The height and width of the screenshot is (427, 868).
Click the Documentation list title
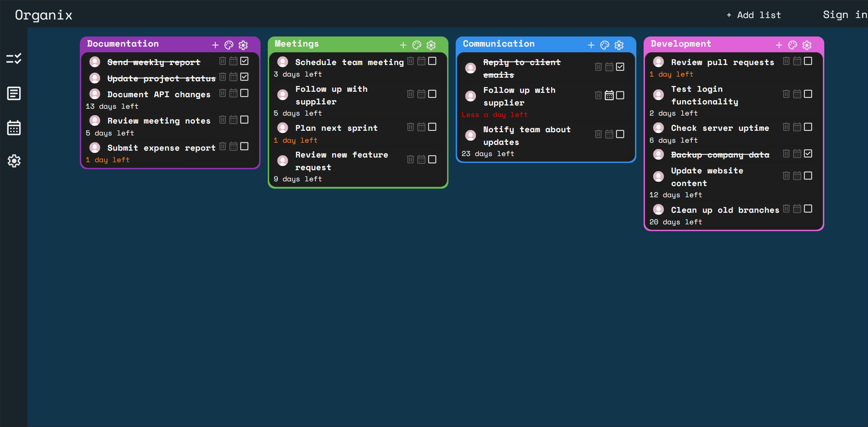[123, 44]
